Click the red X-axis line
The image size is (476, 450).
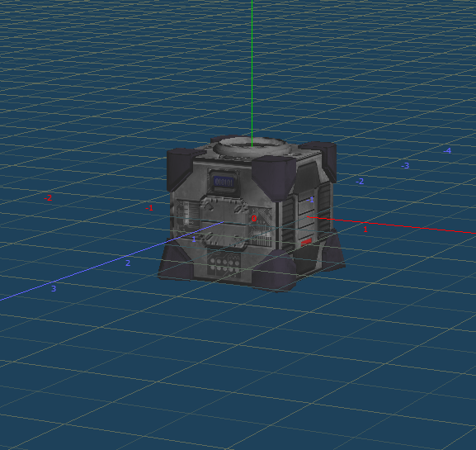[x=392, y=225]
